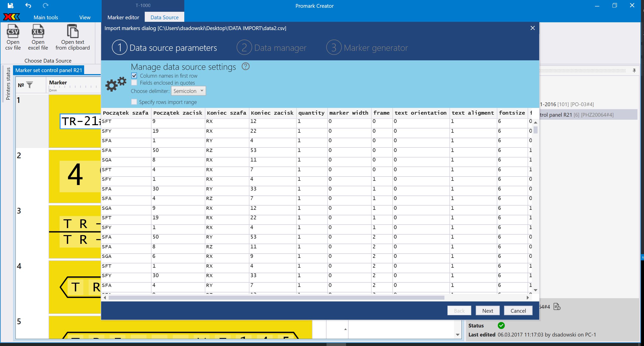644x346 pixels.
Task: Click Początek szafa column header
Action: [x=126, y=113]
